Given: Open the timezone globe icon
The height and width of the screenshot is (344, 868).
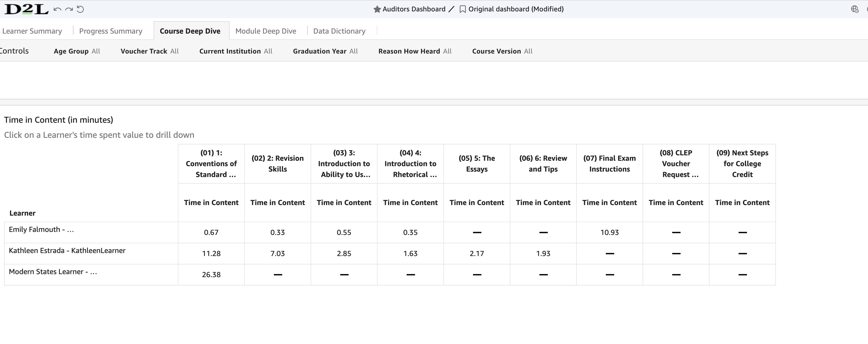Looking at the screenshot, I should point(855,9).
